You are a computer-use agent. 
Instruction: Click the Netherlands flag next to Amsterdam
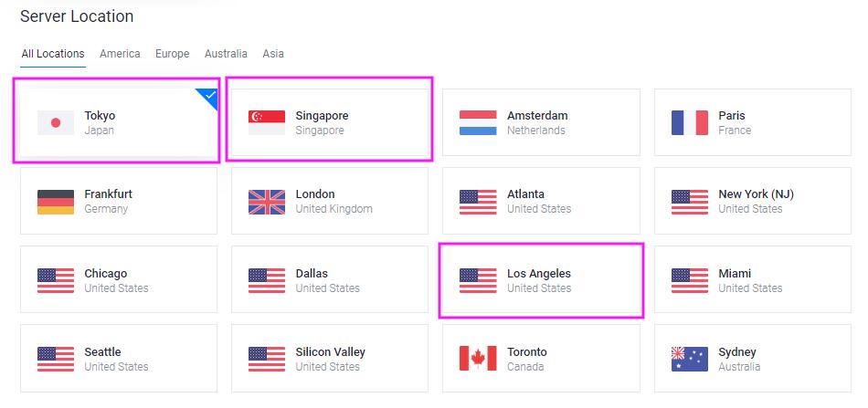tap(478, 122)
